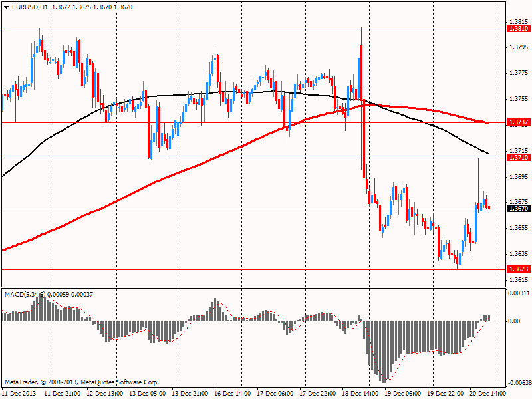Click the 18 Dec 14:00 time label
The width and height of the screenshot is (532, 399).
tap(360, 394)
